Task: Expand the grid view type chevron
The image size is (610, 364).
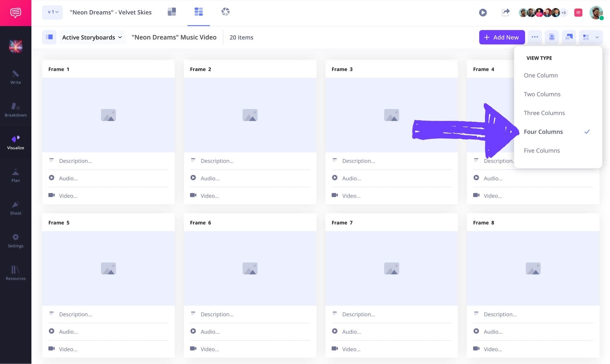Action: click(597, 37)
